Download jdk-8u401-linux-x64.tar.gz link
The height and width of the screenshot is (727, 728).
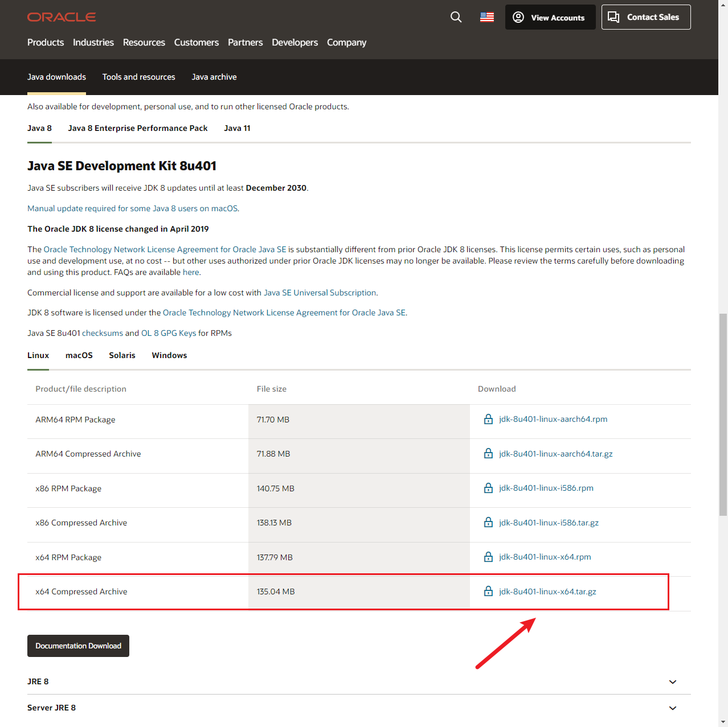pos(548,592)
